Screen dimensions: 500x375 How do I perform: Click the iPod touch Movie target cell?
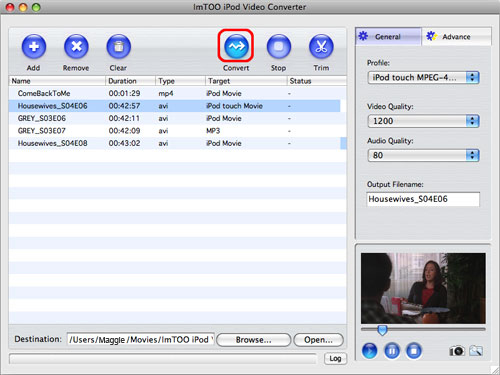click(x=235, y=106)
